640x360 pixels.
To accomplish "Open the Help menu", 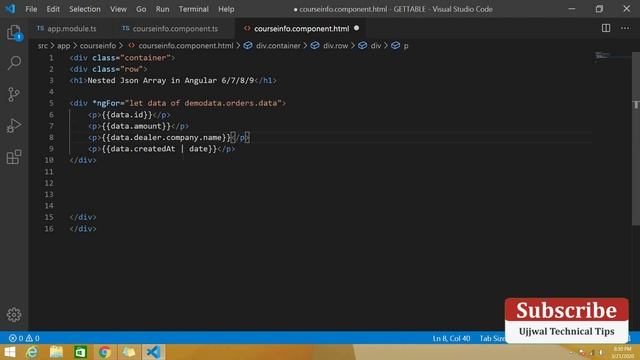I will [x=226, y=9].
